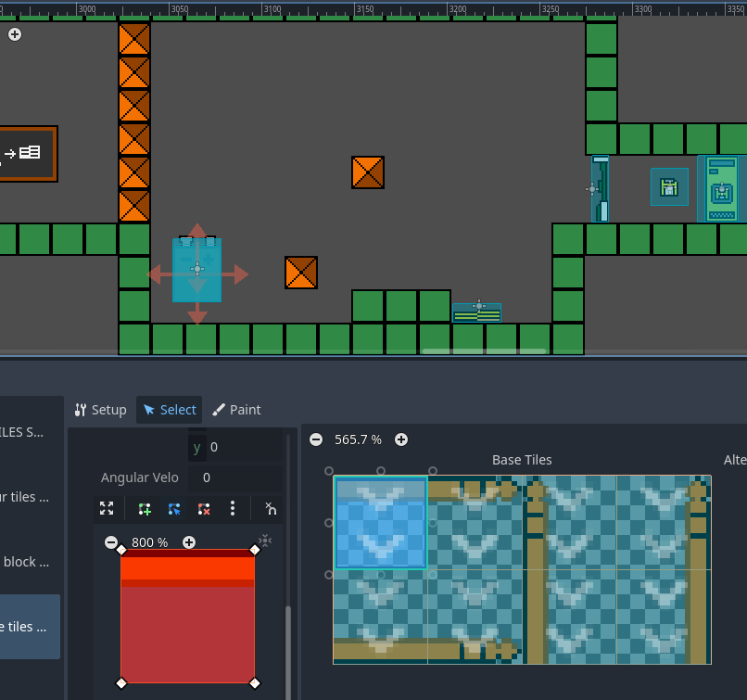Reset atlas zoom via 565.7 % label
The image size is (747, 700).
358,439
